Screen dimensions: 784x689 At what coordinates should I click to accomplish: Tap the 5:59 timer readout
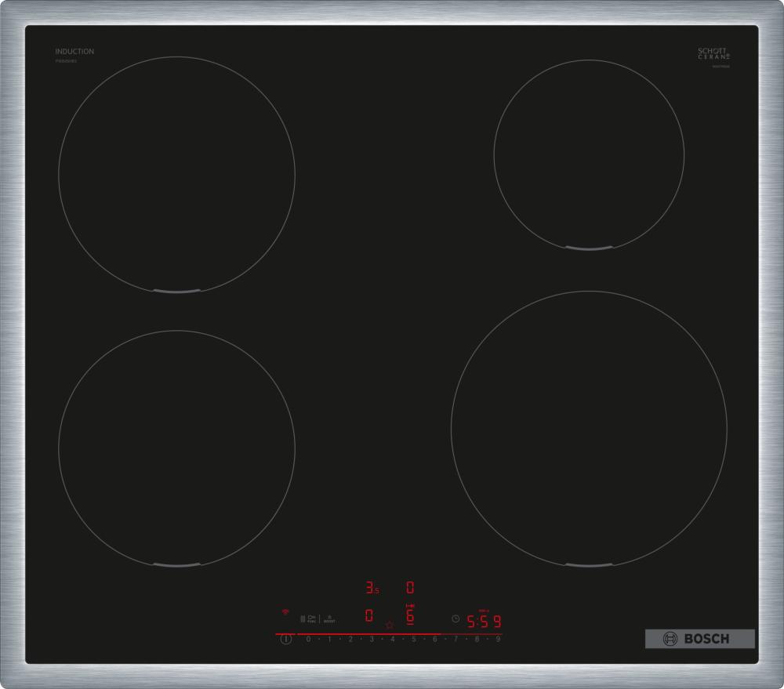(x=484, y=622)
